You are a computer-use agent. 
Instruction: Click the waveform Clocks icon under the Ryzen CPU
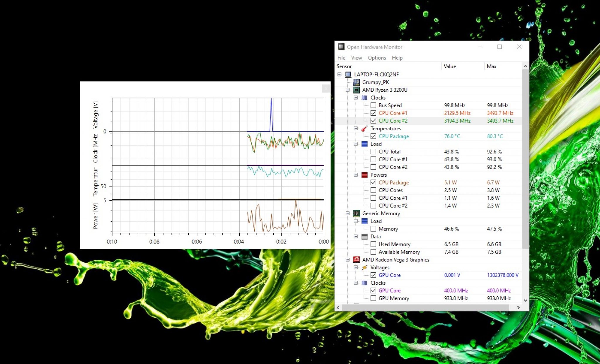pos(365,98)
